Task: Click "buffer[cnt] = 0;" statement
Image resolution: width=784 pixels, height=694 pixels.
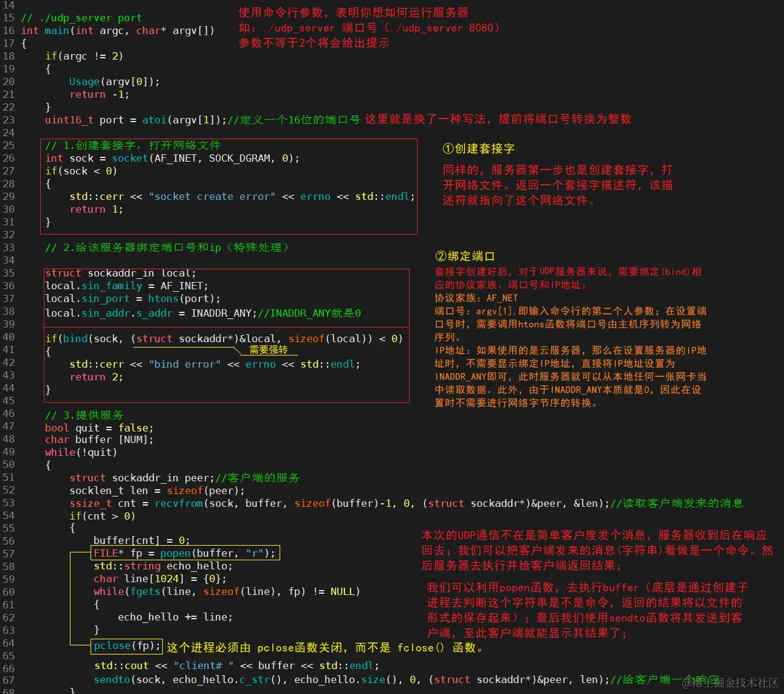Action: pos(142,540)
